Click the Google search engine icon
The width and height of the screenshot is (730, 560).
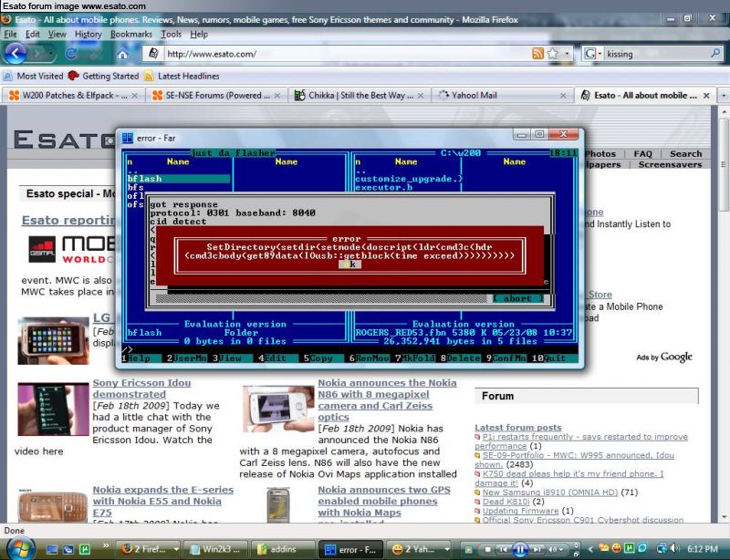589,54
